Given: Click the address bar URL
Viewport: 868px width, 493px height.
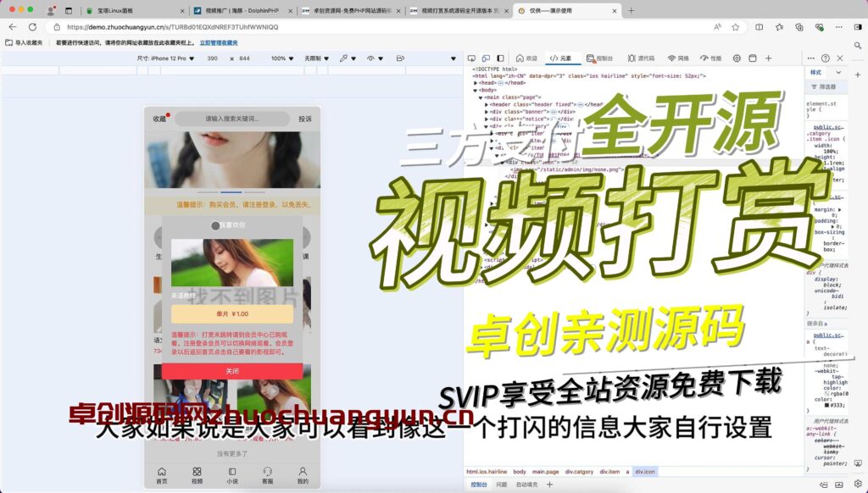Looking at the screenshot, I should pyautogui.click(x=173, y=26).
